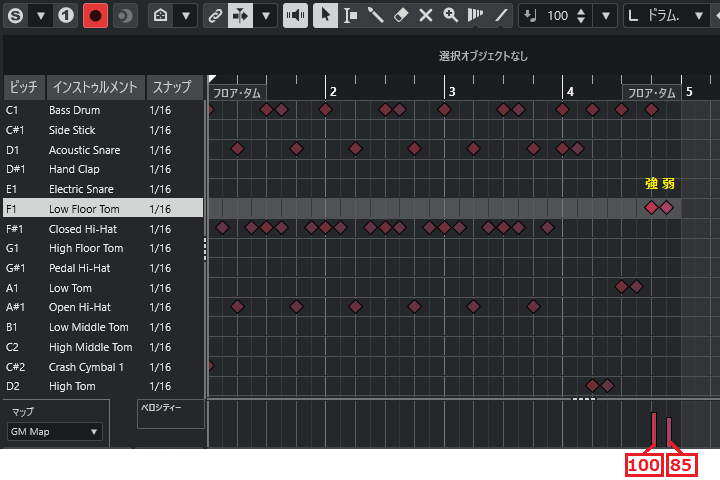Select the Low Floor Tom row

[103, 209]
